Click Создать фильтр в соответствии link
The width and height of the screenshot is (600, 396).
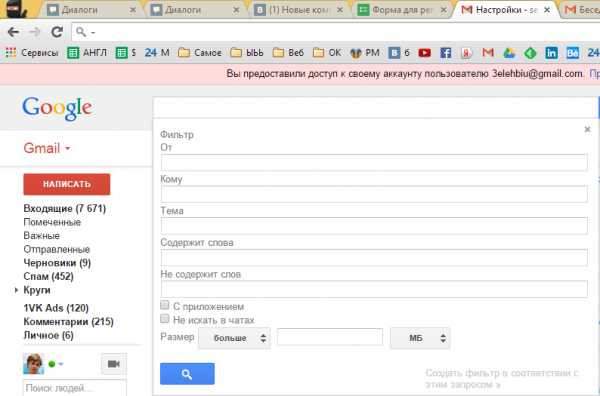tap(502, 378)
